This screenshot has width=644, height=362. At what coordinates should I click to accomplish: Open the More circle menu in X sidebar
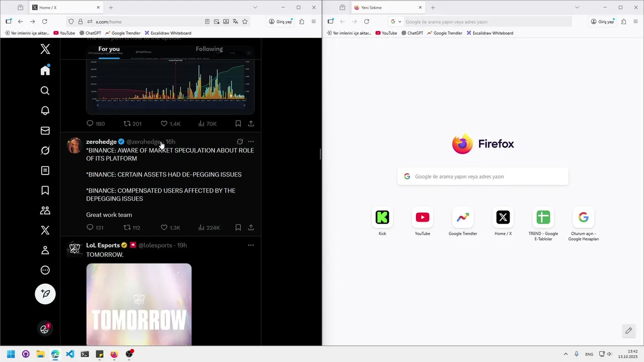(45, 270)
